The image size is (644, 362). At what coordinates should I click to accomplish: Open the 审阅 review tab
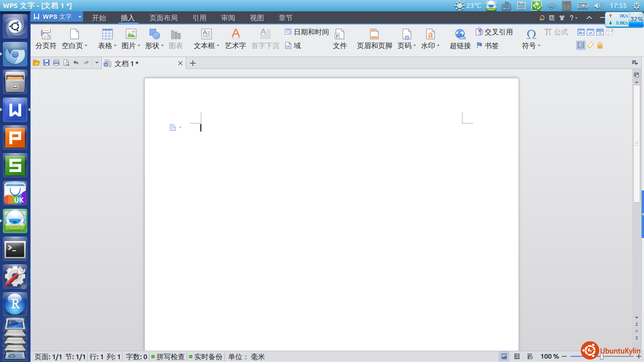pos(228,18)
